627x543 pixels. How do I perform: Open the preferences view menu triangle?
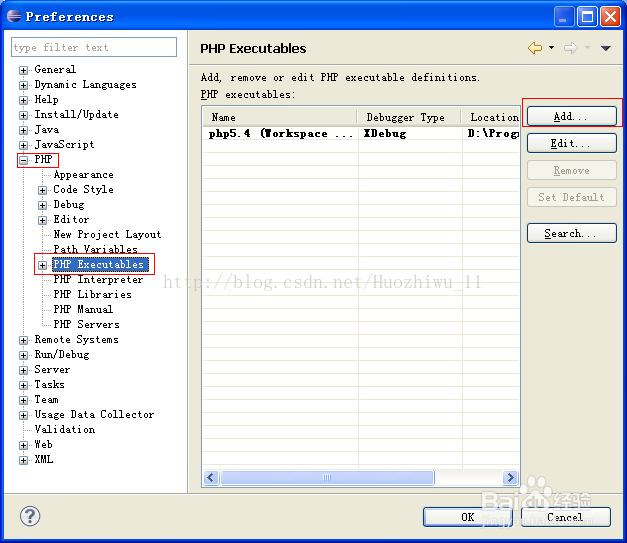click(605, 48)
